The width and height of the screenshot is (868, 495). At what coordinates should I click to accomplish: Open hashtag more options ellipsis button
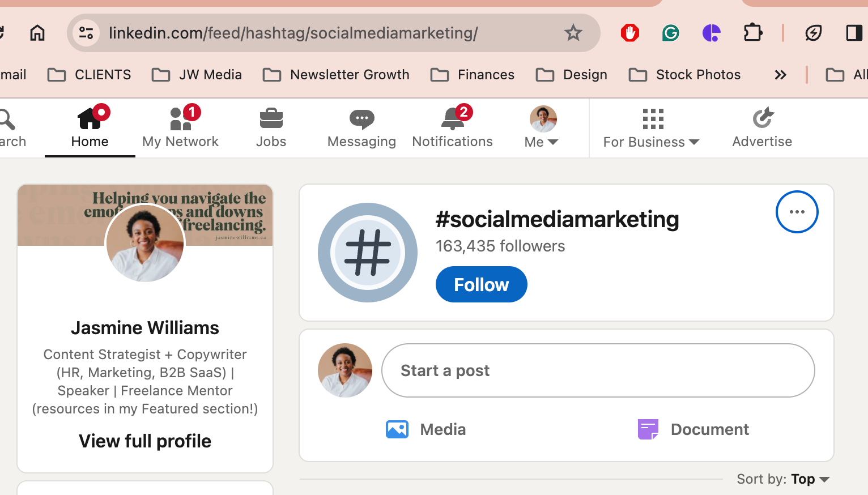[x=797, y=212]
